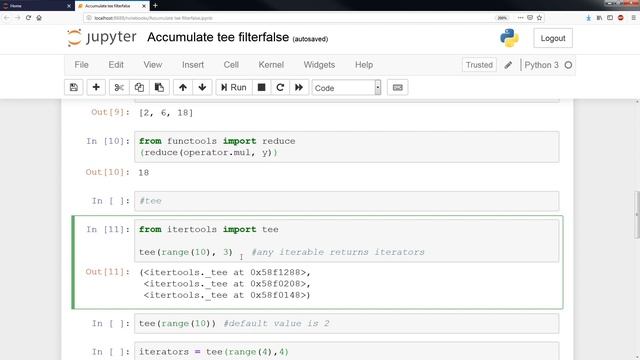Restart kernel and rerun all fast-forward icon
The width and height of the screenshot is (640, 360).
tap(299, 87)
